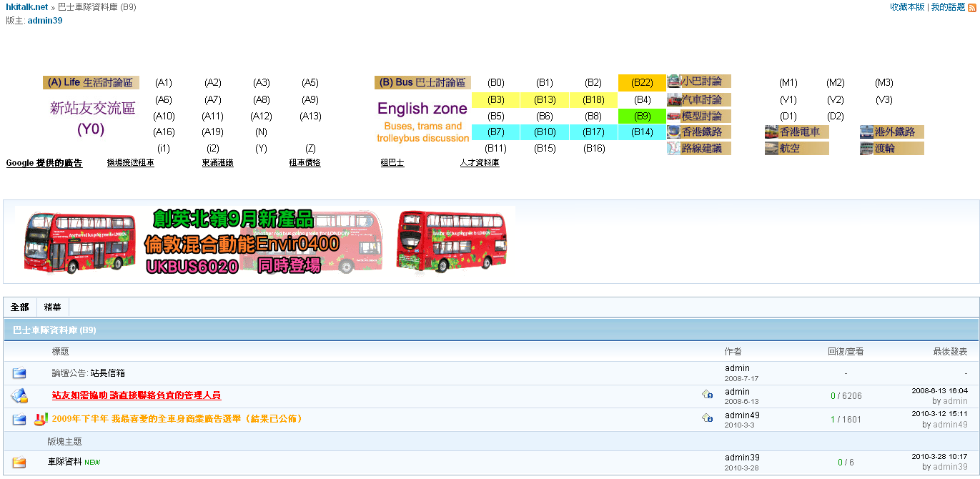Click 2010-3-28 10:17 last post time
Screen dimensions: 980x479
point(939,456)
